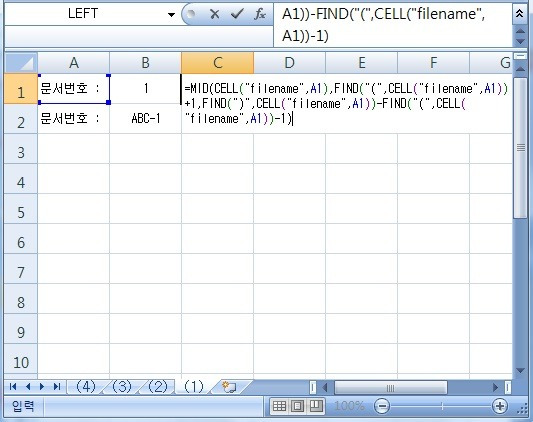Switch to sheet tab (1)
The image size is (533, 422).
click(x=194, y=387)
